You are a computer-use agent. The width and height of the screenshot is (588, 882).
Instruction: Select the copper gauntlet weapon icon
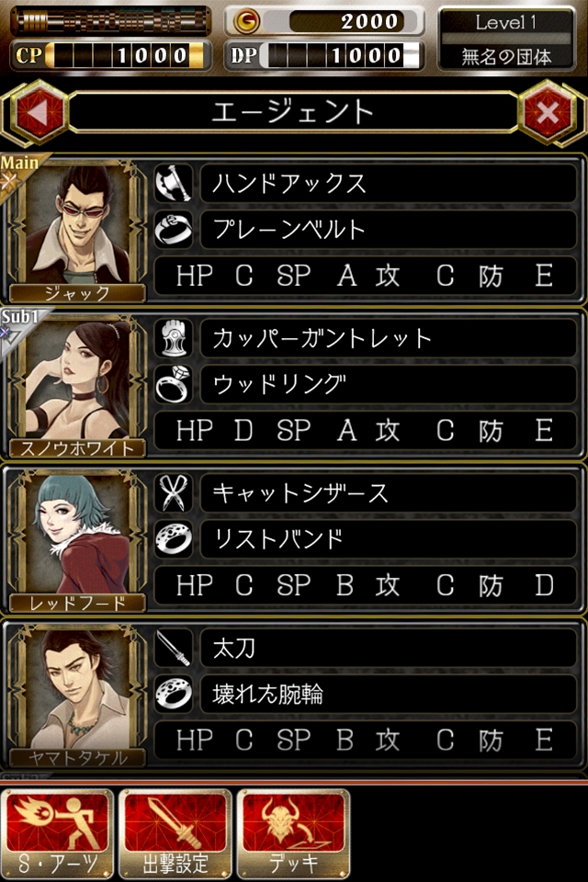[x=174, y=338]
